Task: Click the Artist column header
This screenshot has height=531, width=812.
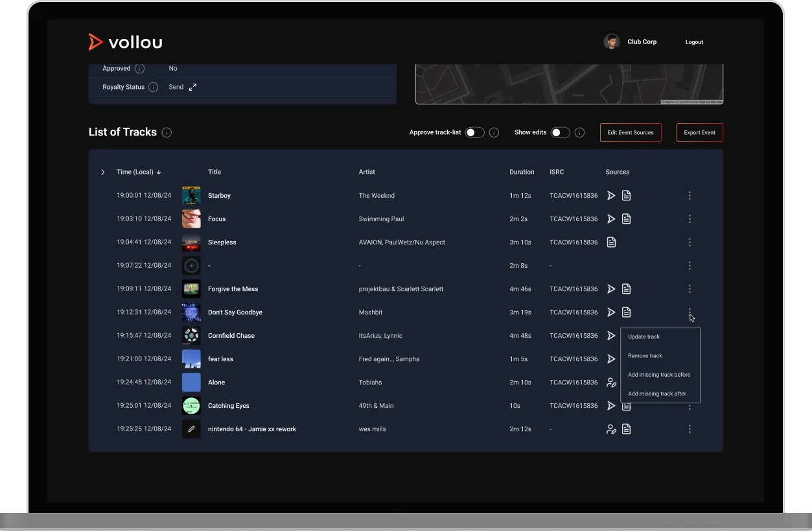Action: 367,172
